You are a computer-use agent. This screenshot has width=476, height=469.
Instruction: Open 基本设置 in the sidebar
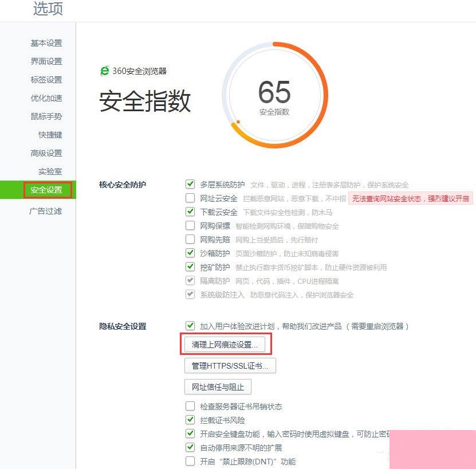click(46, 43)
